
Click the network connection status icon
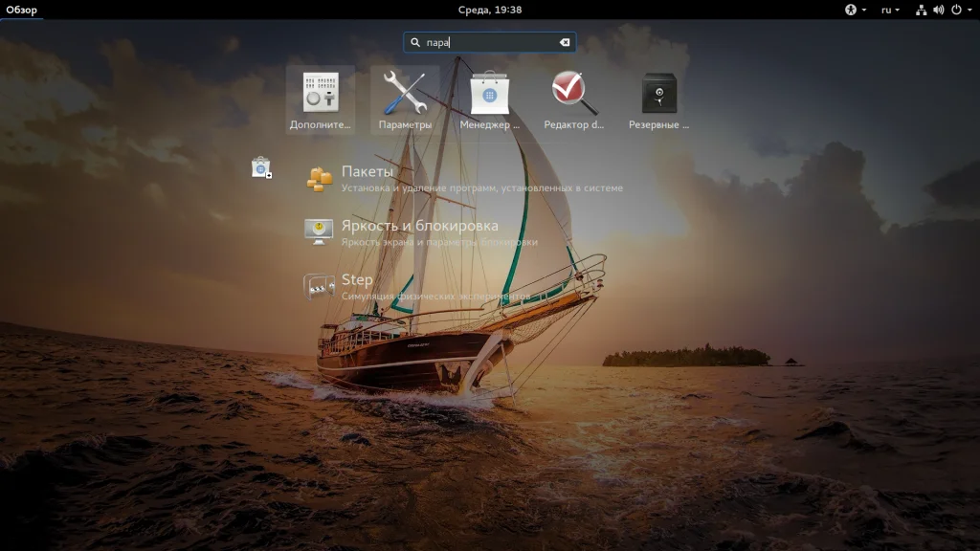click(x=921, y=10)
